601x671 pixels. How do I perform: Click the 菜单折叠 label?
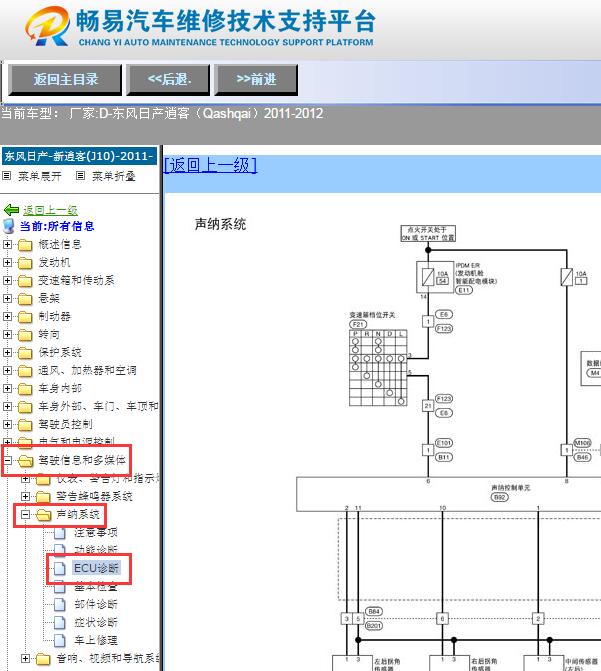tap(113, 176)
